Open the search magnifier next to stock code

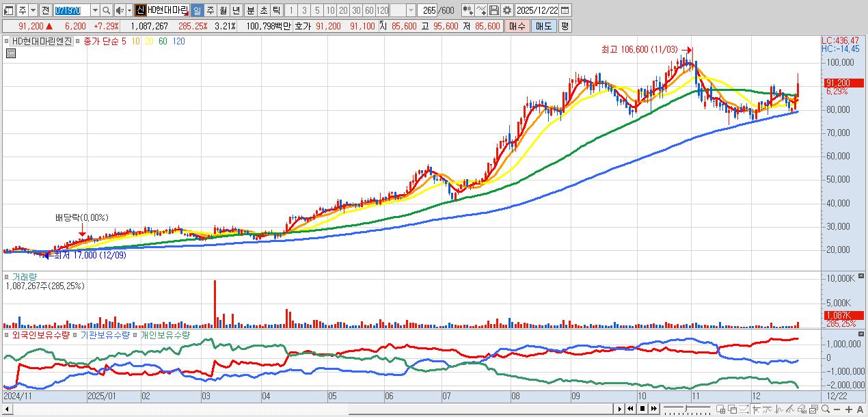(x=107, y=10)
